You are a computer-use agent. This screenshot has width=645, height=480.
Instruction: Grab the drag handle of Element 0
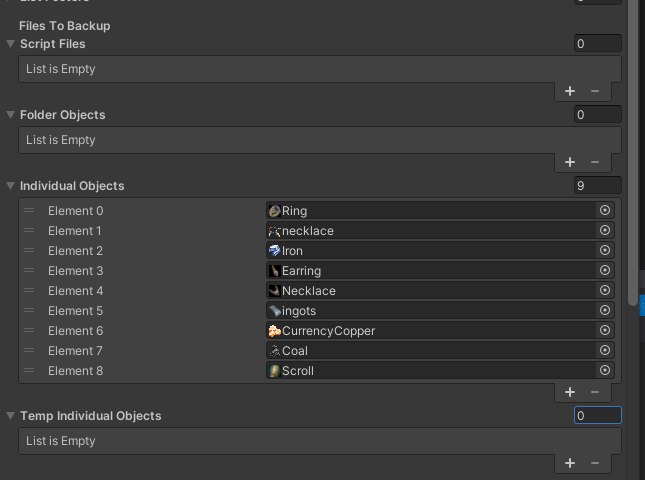(x=29, y=211)
